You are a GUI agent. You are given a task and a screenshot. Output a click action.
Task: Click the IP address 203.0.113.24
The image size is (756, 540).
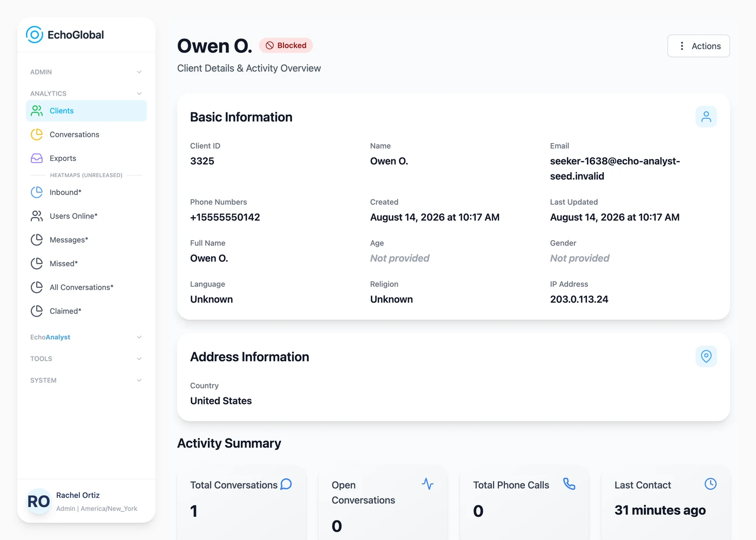579,299
